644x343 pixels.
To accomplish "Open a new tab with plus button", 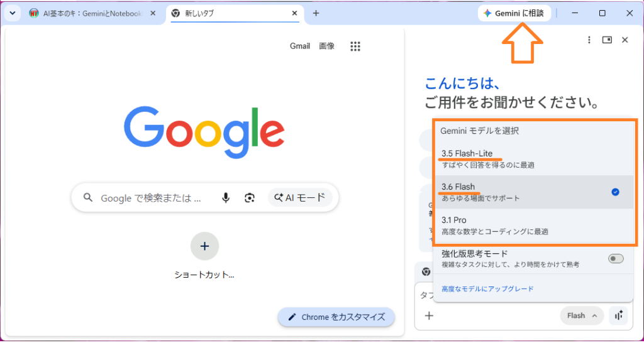I will [316, 13].
